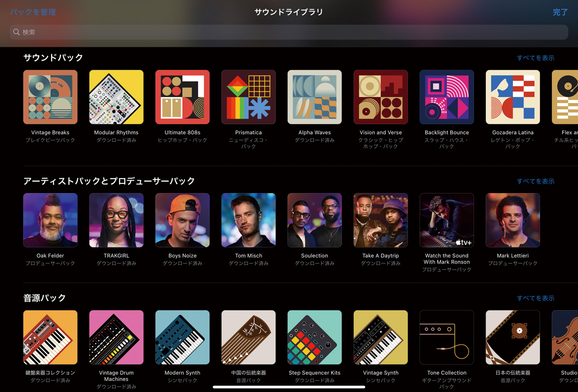Open the Gozadera Latina pack artwork
The width and height of the screenshot is (578, 392).
coord(512,97)
